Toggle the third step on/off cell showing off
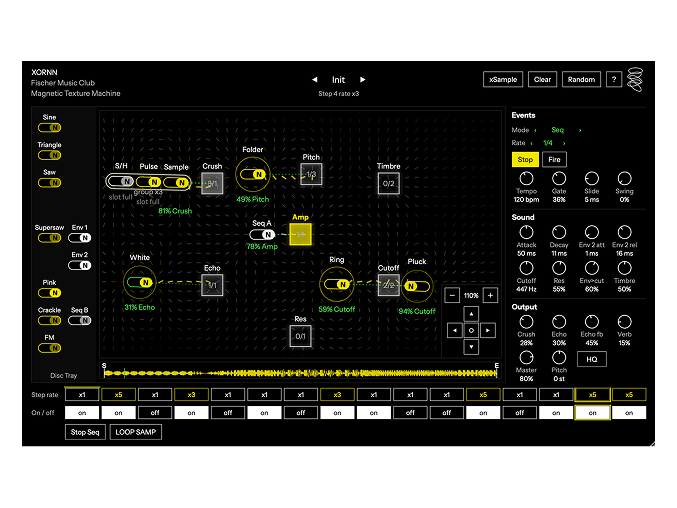This screenshot has width=677, height=508. tap(155, 413)
